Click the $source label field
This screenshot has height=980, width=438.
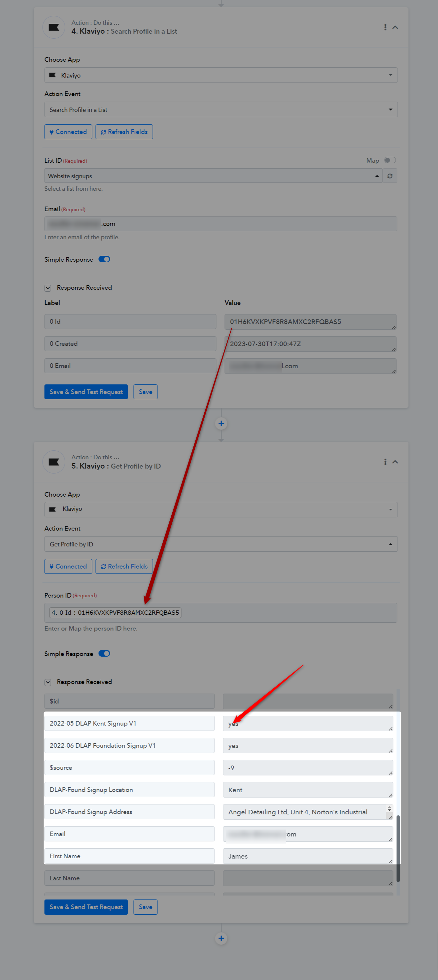click(129, 768)
